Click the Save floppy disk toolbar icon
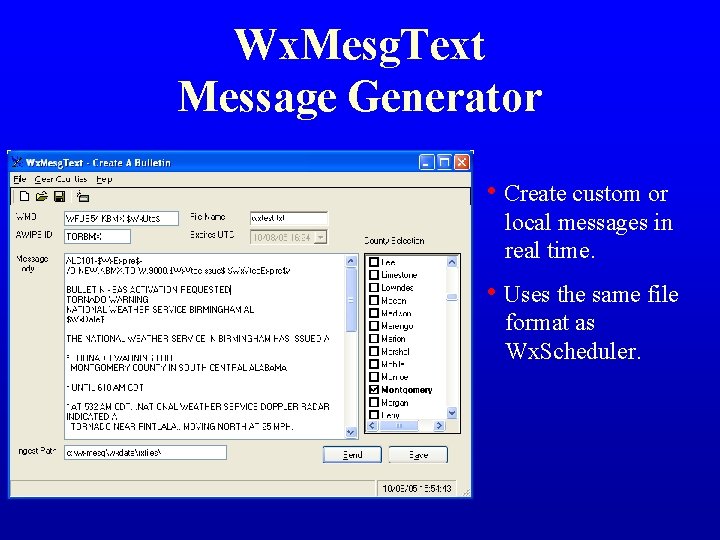720x540 pixels. pyautogui.click(x=59, y=197)
